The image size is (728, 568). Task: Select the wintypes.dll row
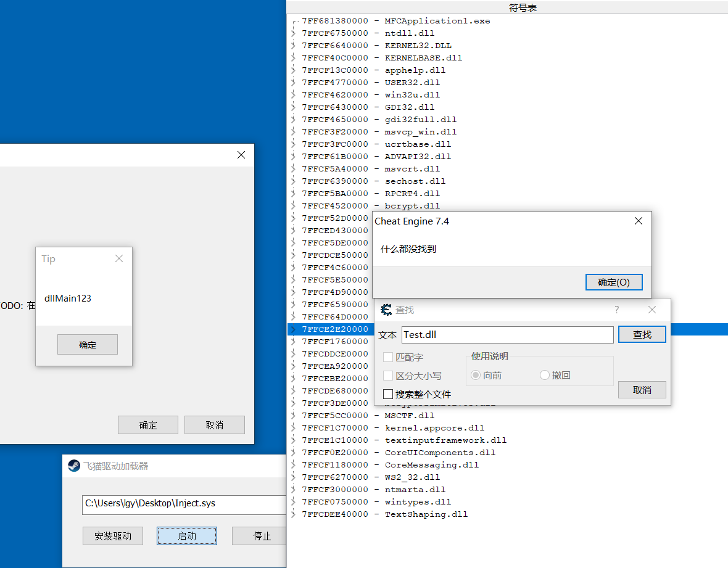pyautogui.click(x=376, y=501)
